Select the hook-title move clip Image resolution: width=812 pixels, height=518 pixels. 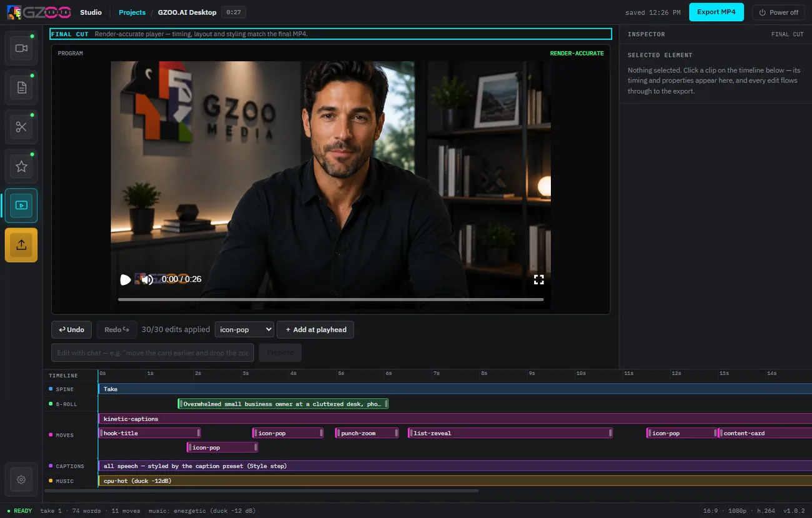coord(149,433)
